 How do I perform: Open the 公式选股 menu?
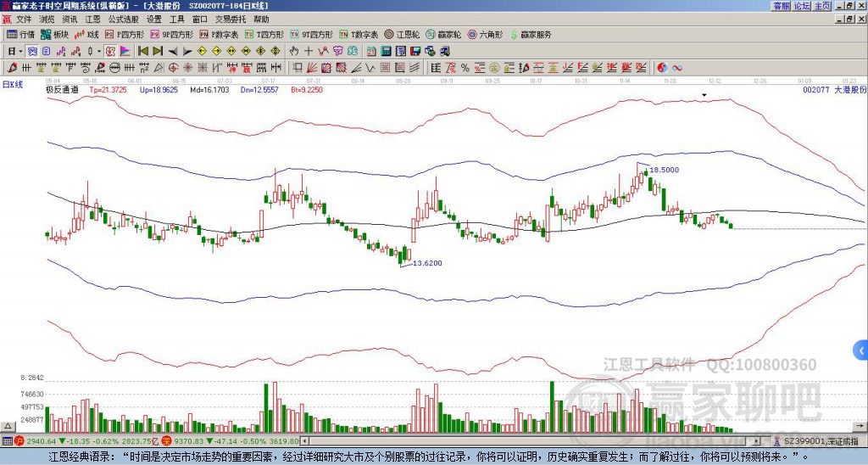click(124, 20)
